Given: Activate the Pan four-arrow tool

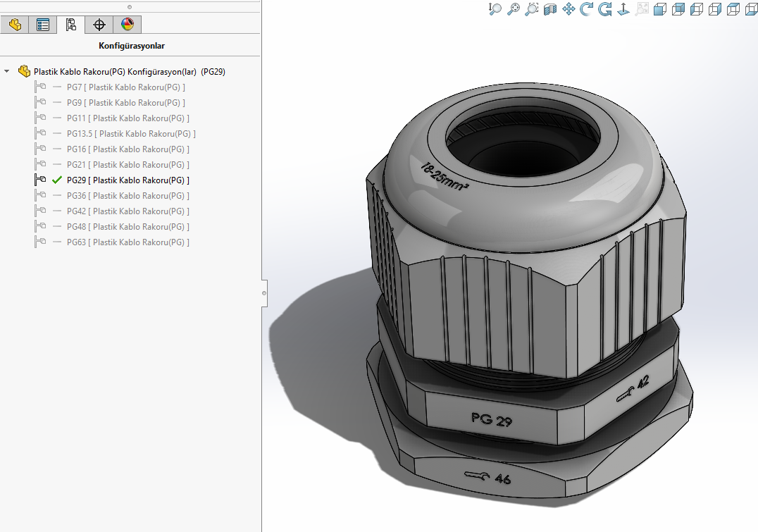Looking at the screenshot, I should (568, 9).
